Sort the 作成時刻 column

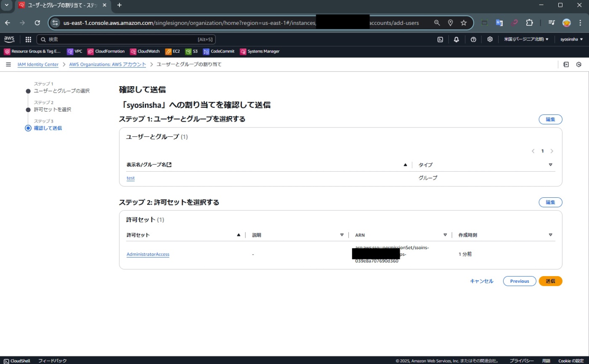pos(550,235)
